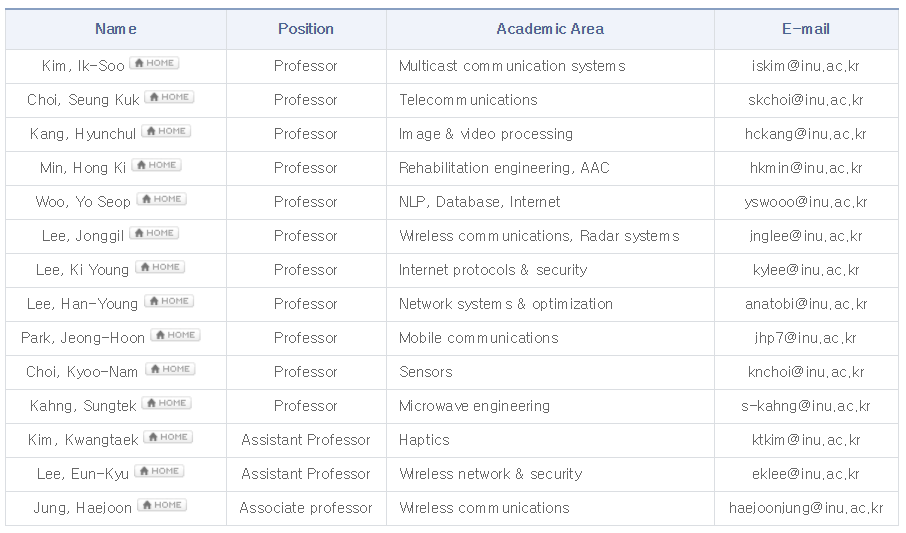Click the Name column header
Screen dimensions: 906x533
116,29
